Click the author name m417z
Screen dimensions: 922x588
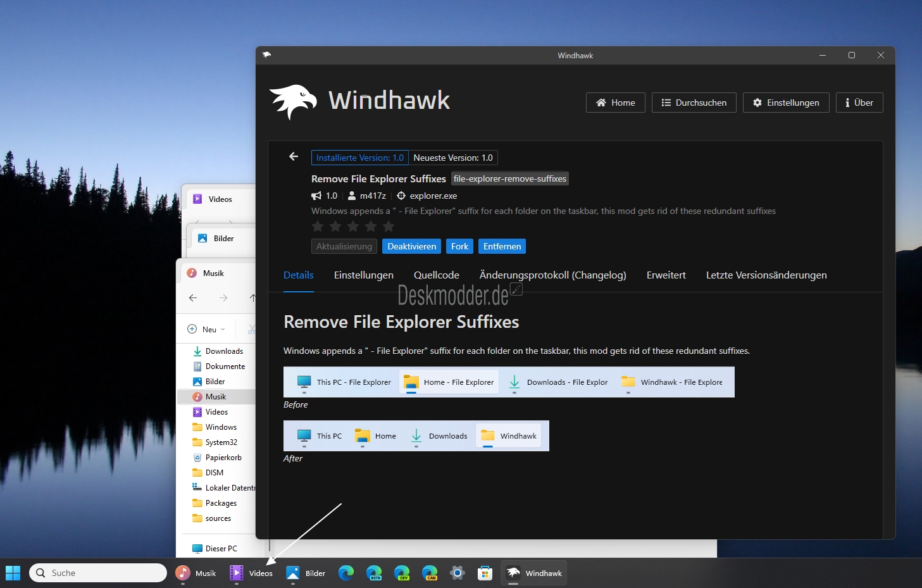[373, 196]
